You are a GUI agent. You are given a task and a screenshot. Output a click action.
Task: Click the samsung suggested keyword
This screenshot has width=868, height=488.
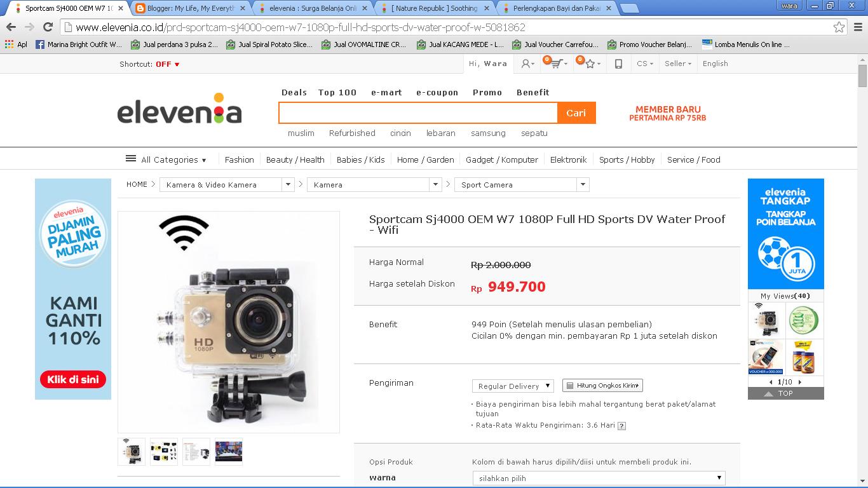click(x=488, y=133)
